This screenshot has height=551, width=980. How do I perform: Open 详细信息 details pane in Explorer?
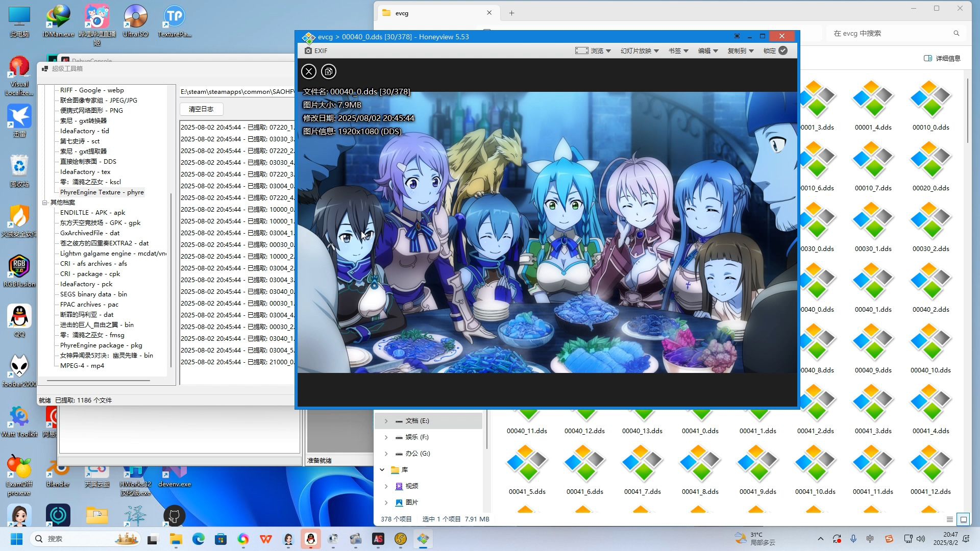942,58
